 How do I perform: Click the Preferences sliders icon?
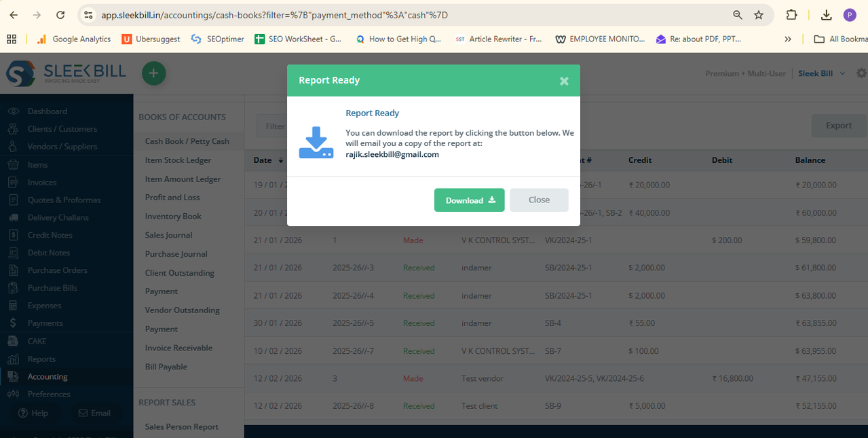tap(13, 394)
